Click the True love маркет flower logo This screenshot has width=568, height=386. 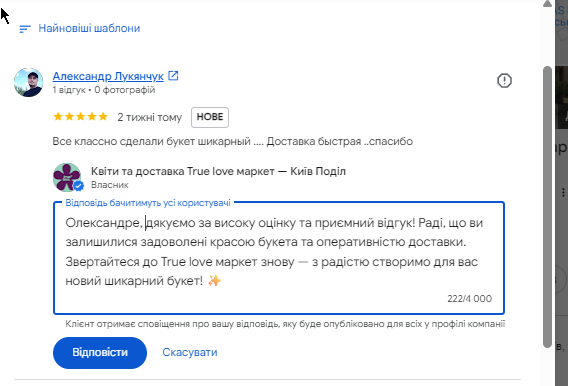pos(67,177)
